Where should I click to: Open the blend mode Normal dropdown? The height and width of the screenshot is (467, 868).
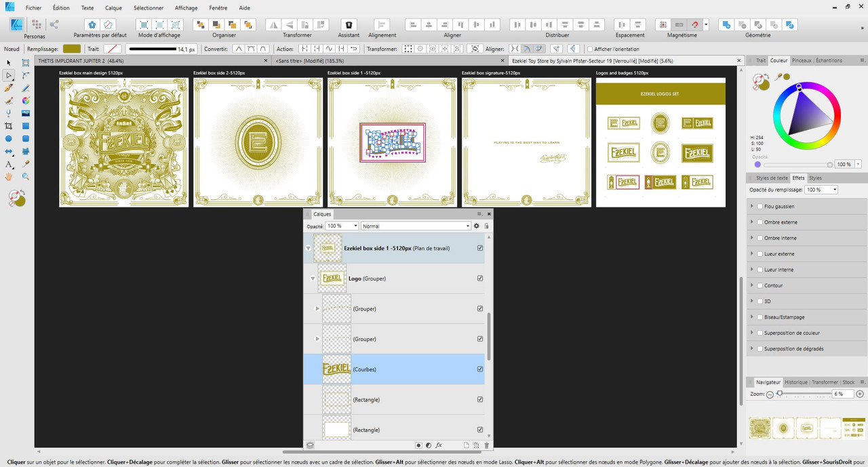pyautogui.click(x=416, y=226)
